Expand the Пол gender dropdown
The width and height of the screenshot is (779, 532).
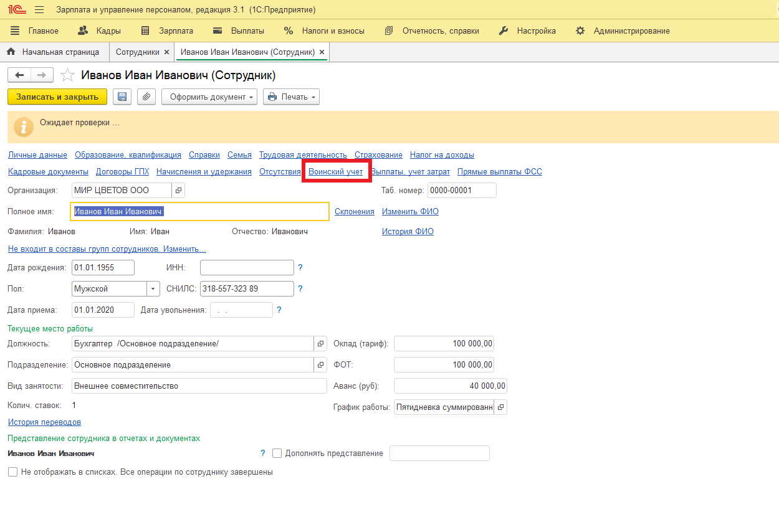(153, 289)
